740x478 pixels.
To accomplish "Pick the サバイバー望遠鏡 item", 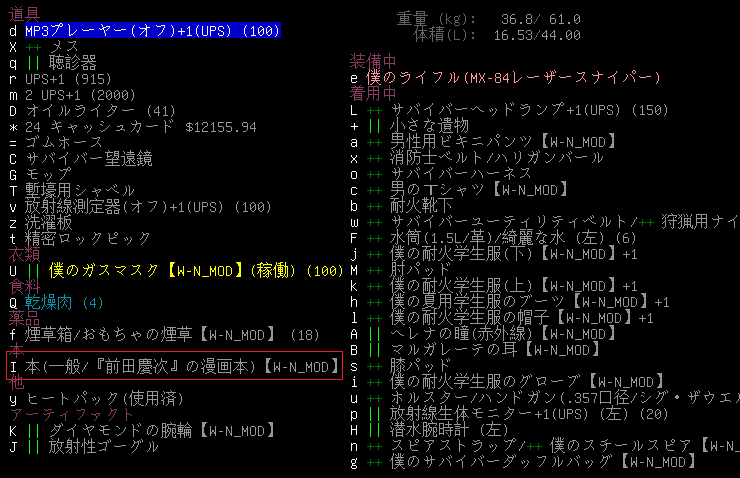I will tap(88, 159).
